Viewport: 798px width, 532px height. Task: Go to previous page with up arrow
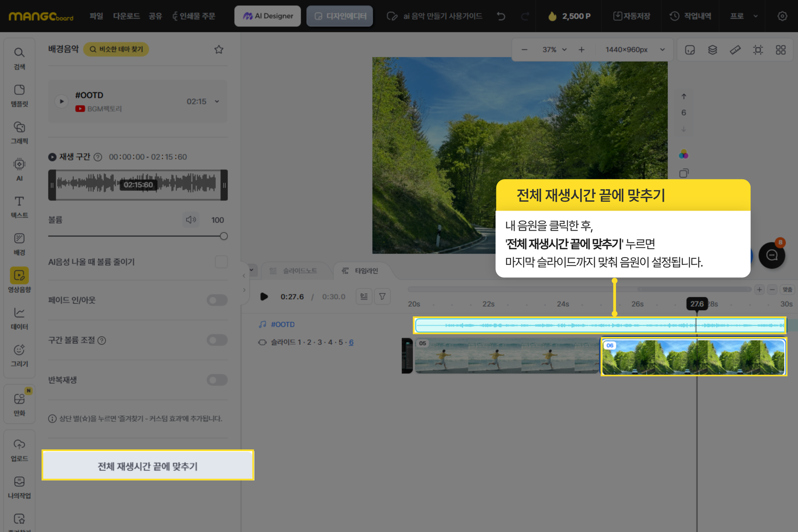point(684,96)
